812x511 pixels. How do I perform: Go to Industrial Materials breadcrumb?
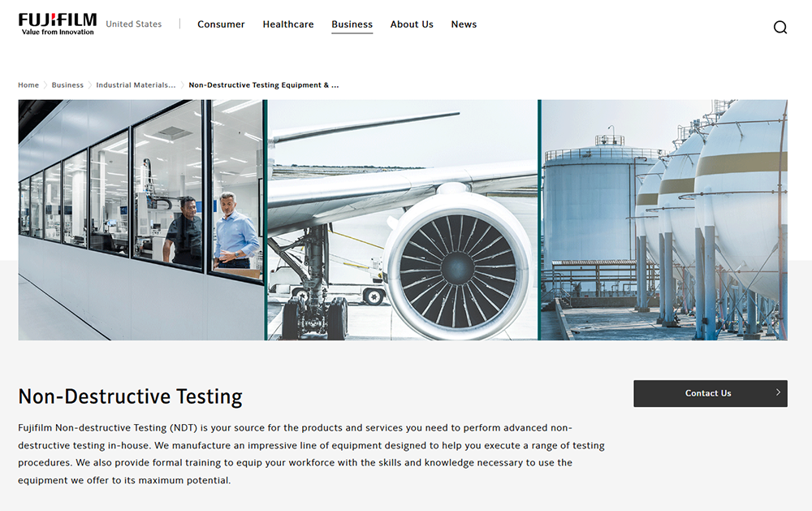tap(136, 85)
